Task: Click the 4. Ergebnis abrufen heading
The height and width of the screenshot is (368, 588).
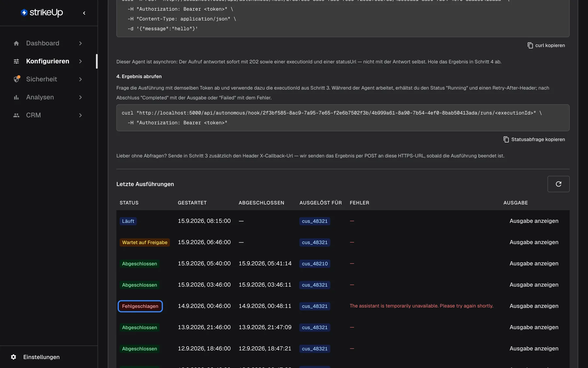Action: pos(139,76)
